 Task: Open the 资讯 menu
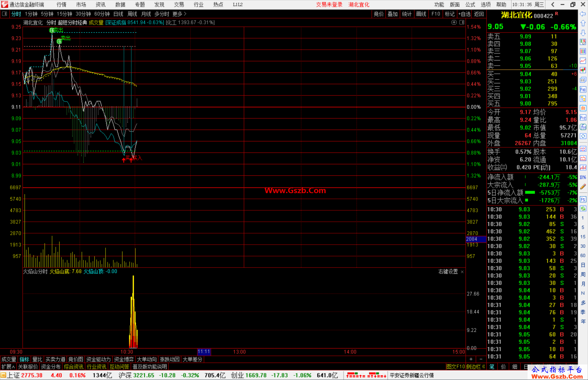[101, 5]
